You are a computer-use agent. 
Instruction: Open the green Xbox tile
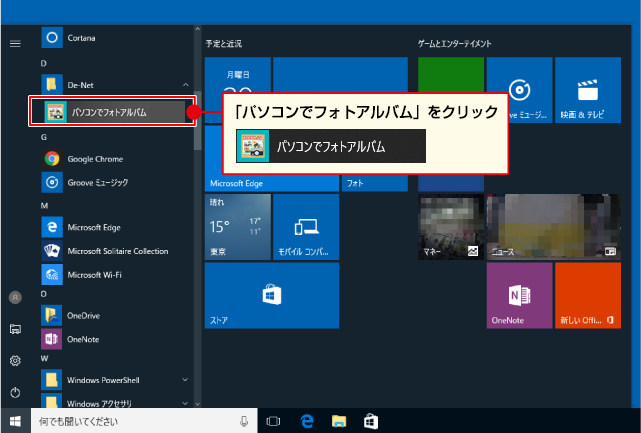point(451,75)
